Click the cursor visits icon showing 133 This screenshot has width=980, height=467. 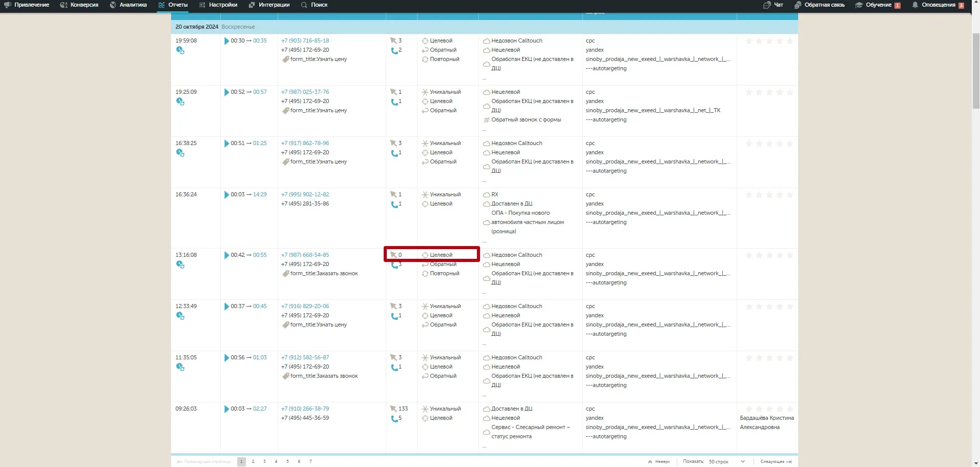click(x=393, y=409)
